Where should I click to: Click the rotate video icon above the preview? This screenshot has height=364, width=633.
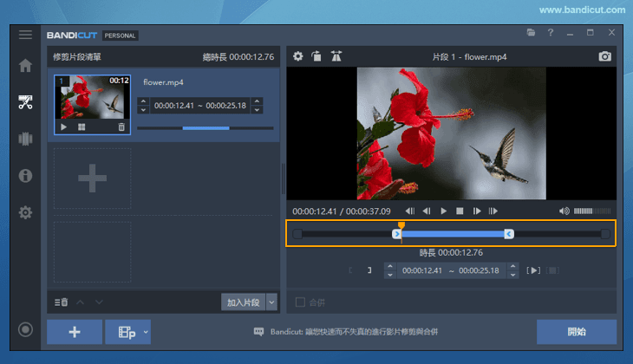click(316, 56)
